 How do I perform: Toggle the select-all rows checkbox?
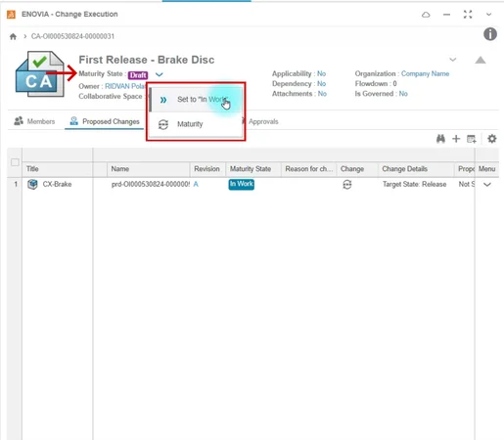[15, 162]
